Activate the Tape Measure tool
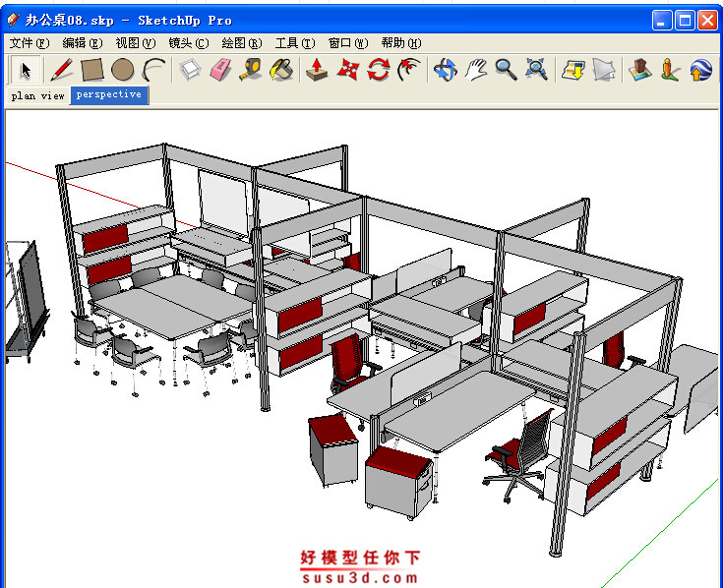Screen dimensions: 723x588 251,70
